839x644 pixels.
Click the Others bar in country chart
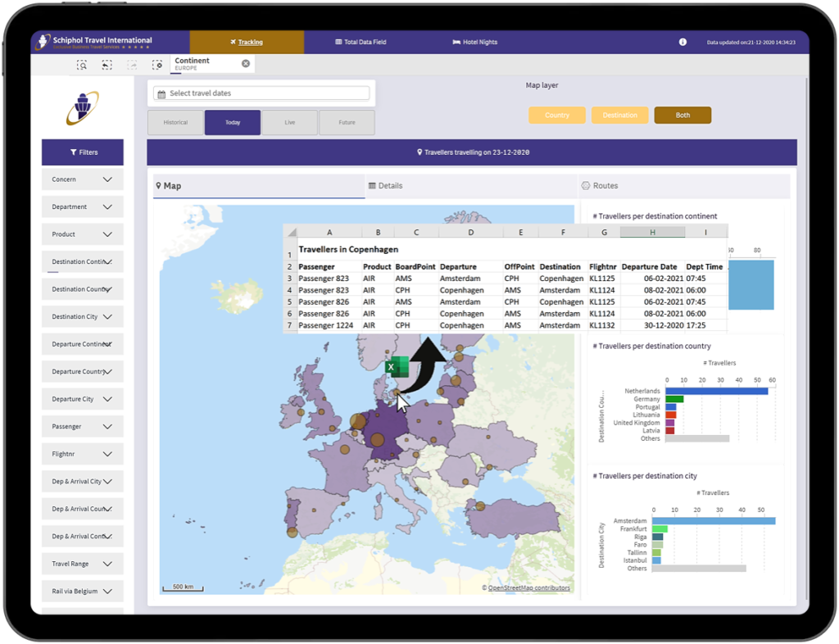(698, 438)
